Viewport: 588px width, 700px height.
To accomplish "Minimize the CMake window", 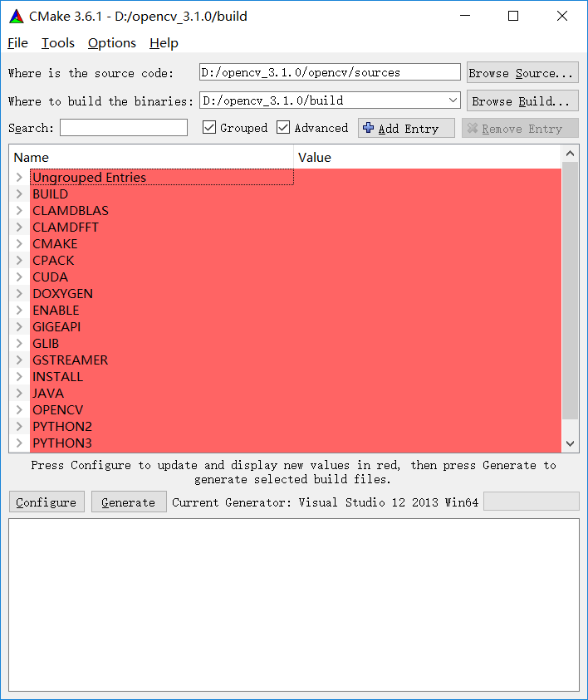I will point(465,16).
